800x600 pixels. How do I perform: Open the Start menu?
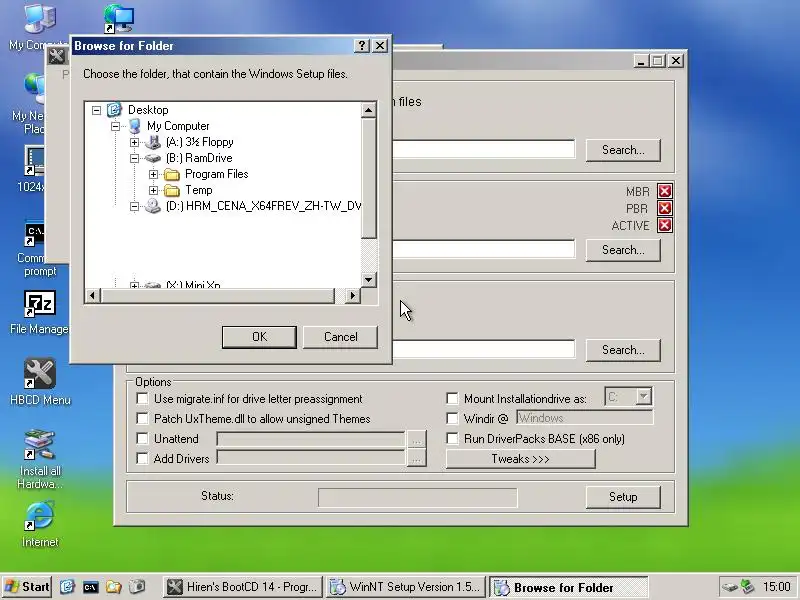pyautogui.click(x=27, y=587)
